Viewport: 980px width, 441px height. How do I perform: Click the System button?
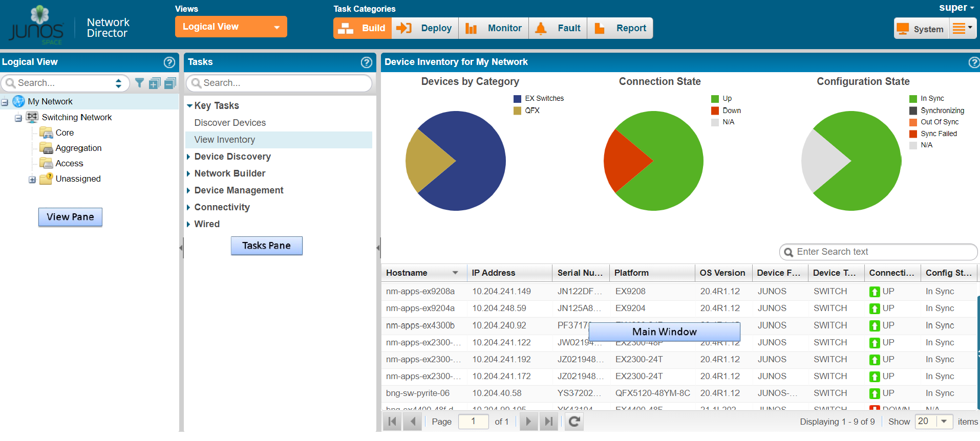(921, 29)
